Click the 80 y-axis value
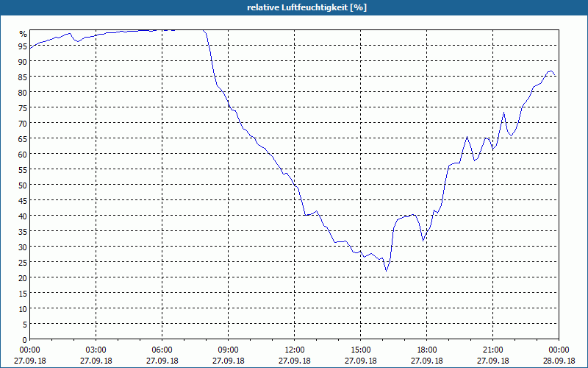Screen dimensions: 588x368 click(23, 93)
